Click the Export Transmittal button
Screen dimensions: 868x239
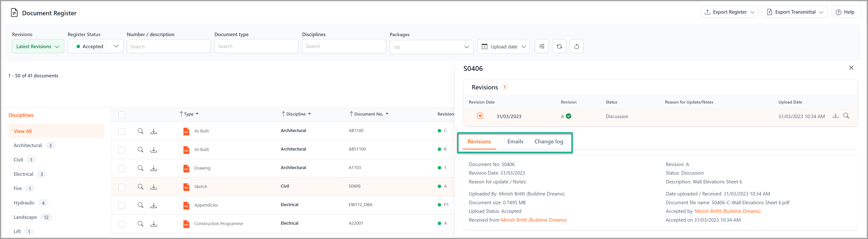tap(794, 12)
